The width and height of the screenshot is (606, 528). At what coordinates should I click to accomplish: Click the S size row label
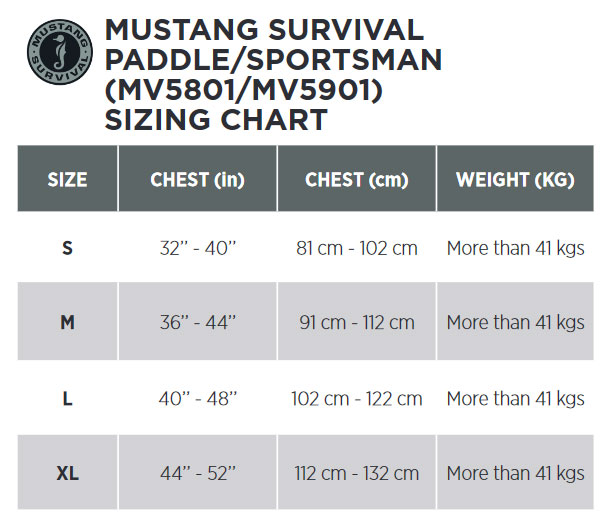(67, 248)
